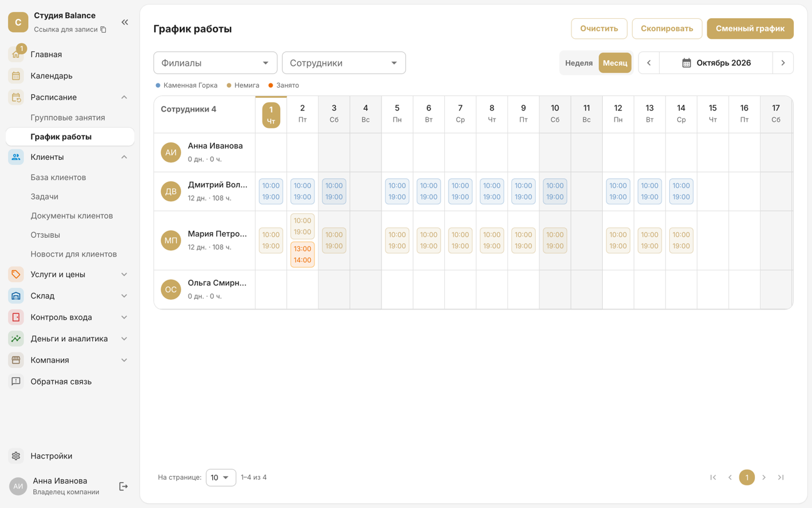The image size is (812, 508).
Task: Open the Сотрудники filter dropdown
Action: point(344,63)
